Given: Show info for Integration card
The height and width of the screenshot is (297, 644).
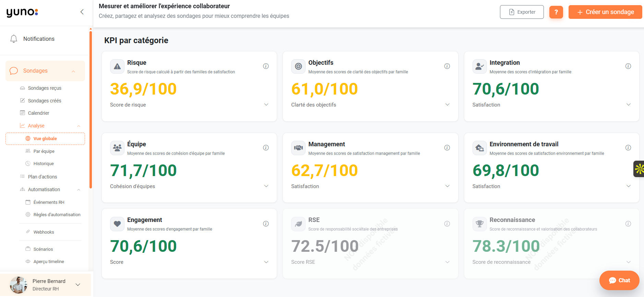Looking at the screenshot, I should [628, 66].
